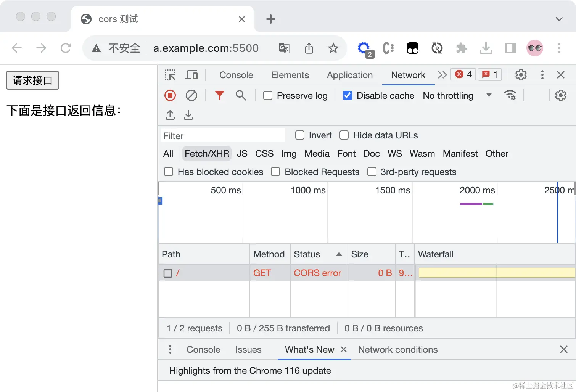Image resolution: width=576 pixels, height=392 pixels.
Task: Filter requests by WS
Action: 395,153
